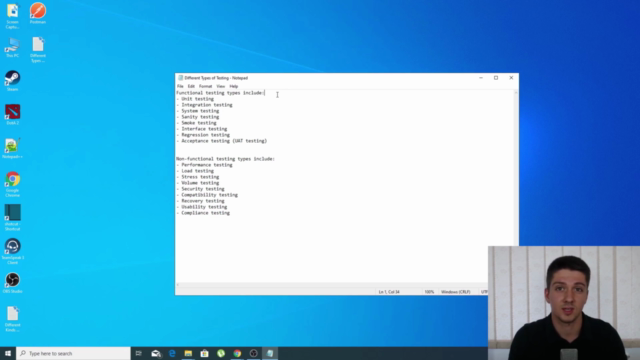Screen dimensions: 640x360
Task: Click the 'Security testing' line
Action: [200, 189]
